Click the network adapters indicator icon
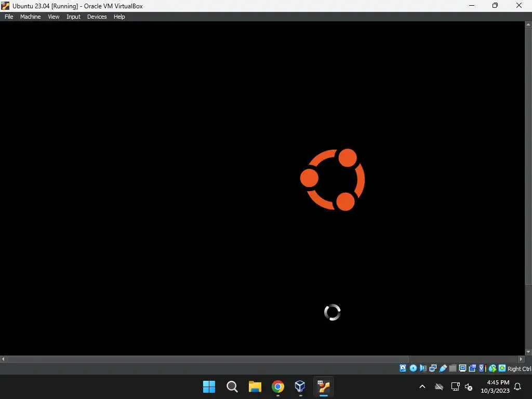Image resolution: width=532 pixels, height=399 pixels. coord(433,368)
